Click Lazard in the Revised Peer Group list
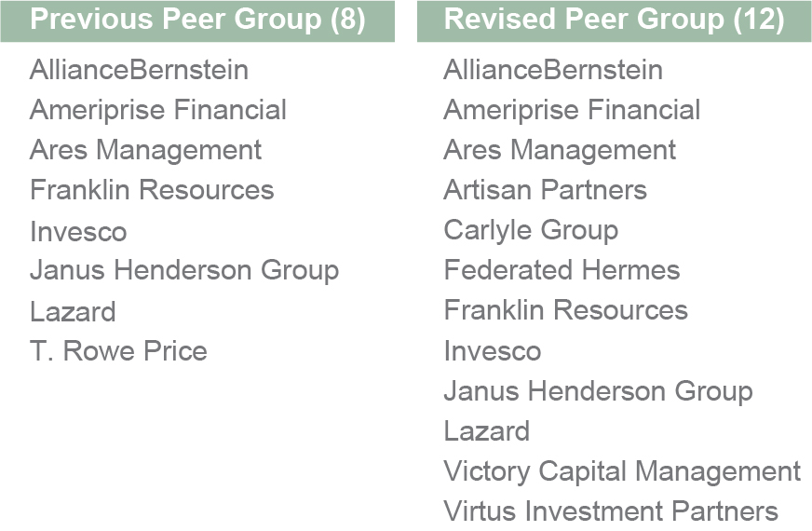812x531 pixels. (x=486, y=431)
